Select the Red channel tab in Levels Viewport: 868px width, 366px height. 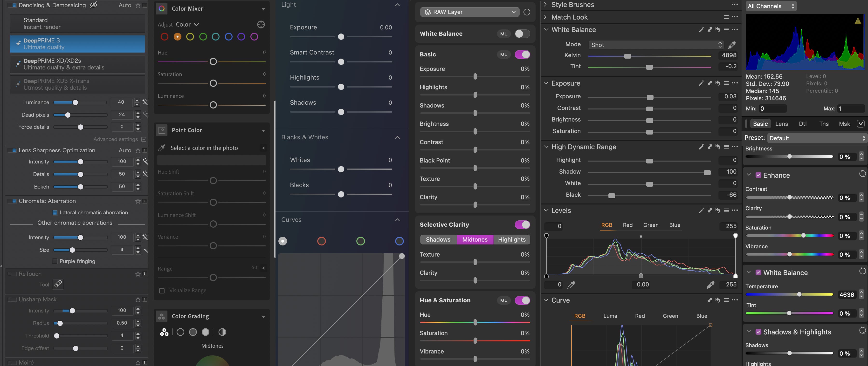tap(627, 225)
